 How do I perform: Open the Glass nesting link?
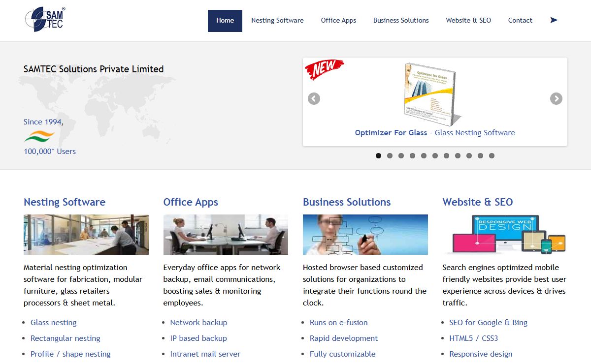coord(54,323)
